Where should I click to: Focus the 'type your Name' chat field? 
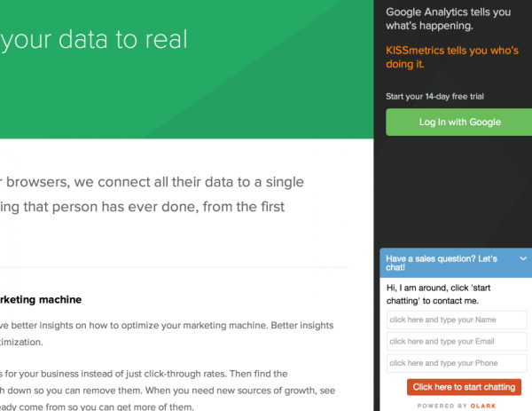(x=457, y=320)
